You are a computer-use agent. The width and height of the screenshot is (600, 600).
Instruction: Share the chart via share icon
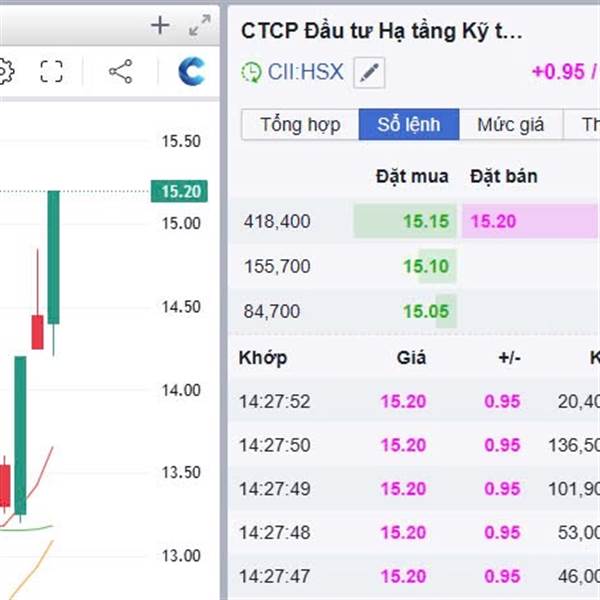point(121,72)
